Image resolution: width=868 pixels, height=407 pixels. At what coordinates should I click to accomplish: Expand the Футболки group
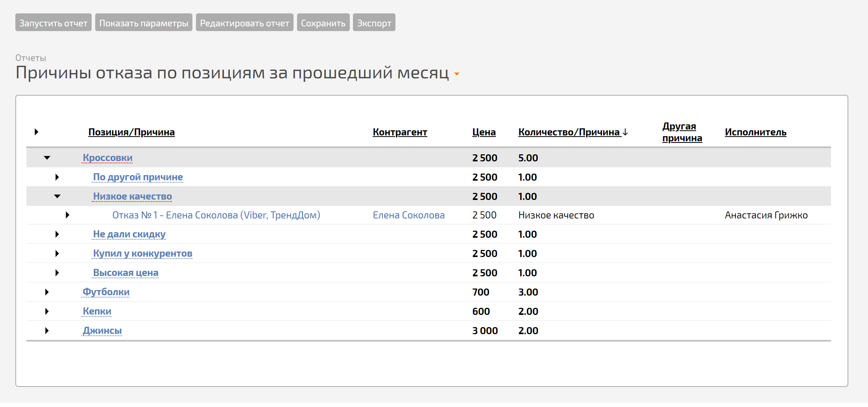pyautogui.click(x=47, y=292)
